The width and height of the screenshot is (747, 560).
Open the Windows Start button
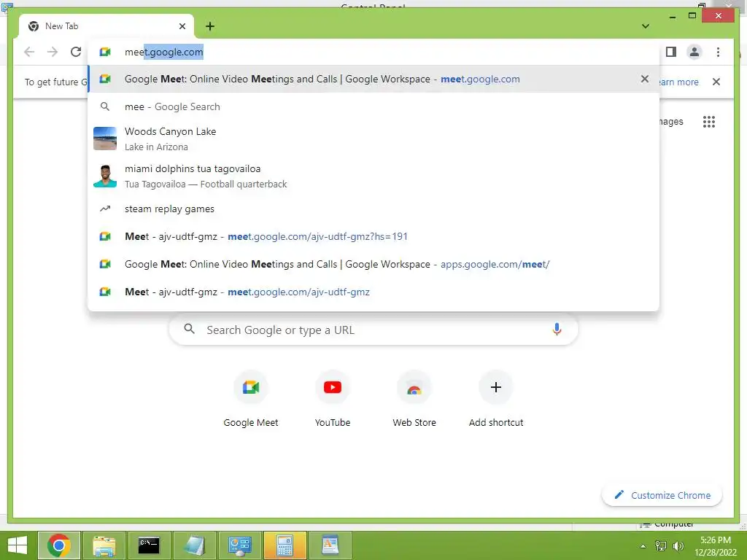point(18,545)
